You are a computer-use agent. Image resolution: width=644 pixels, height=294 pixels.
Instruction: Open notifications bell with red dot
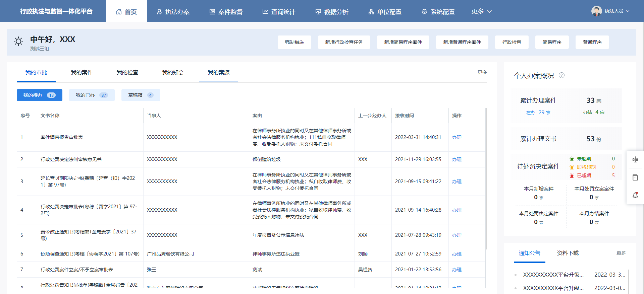(x=635, y=195)
